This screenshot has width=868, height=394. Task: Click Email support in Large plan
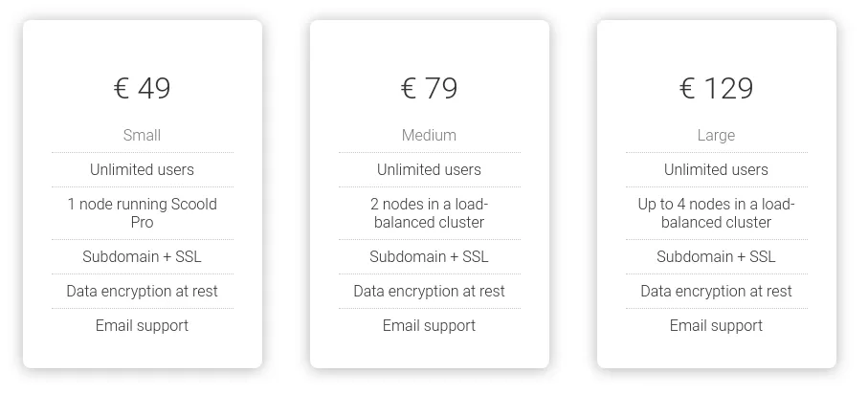pyautogui.click(x=716, y=325)
